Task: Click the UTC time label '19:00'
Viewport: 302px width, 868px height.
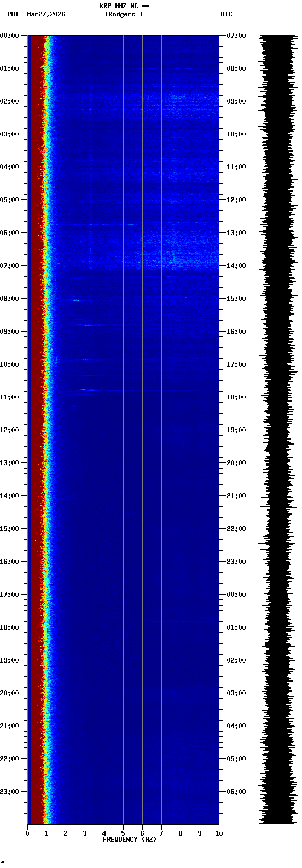Action: pos(236,430)
